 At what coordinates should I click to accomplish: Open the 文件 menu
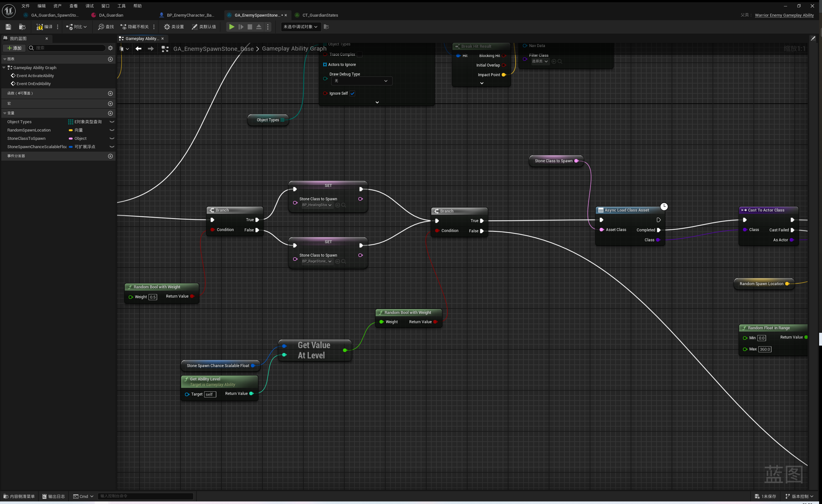26,6
